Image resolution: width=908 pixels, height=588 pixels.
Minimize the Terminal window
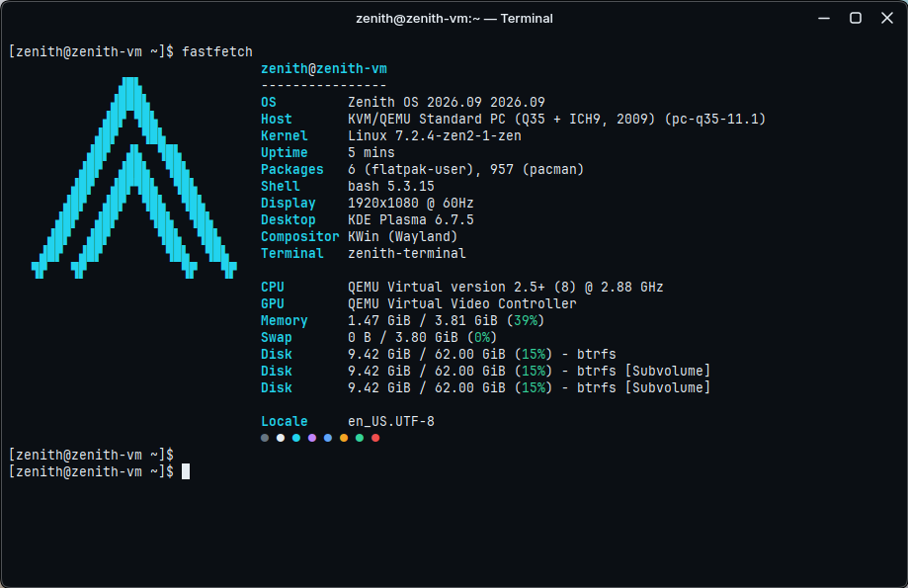pyautogui.click(x=824, y=19)
